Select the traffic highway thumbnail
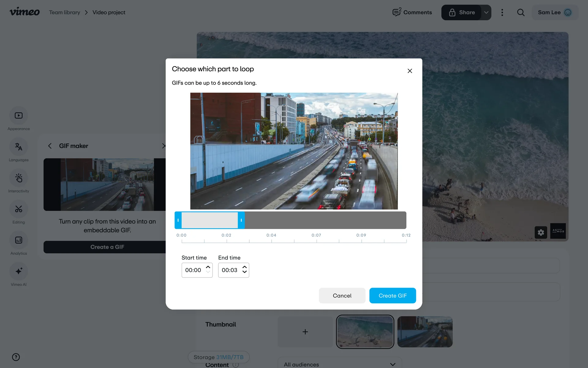588x368 pixels. [425, 332]
